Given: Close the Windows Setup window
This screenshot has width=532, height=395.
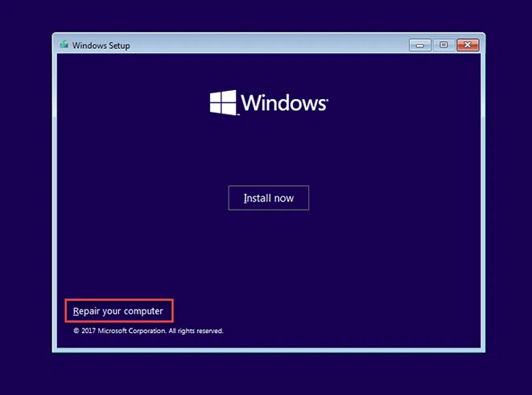Looking at the screenshot, I should click(x=468, y=45).
